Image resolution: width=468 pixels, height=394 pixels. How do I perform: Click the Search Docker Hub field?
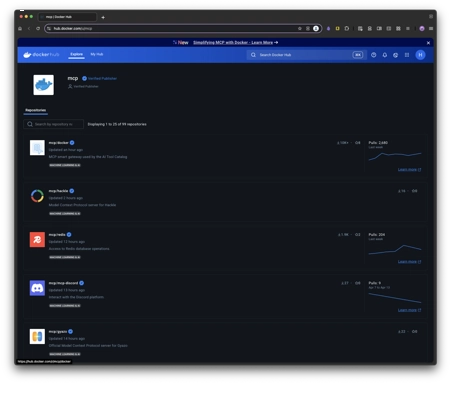point(306,55)
